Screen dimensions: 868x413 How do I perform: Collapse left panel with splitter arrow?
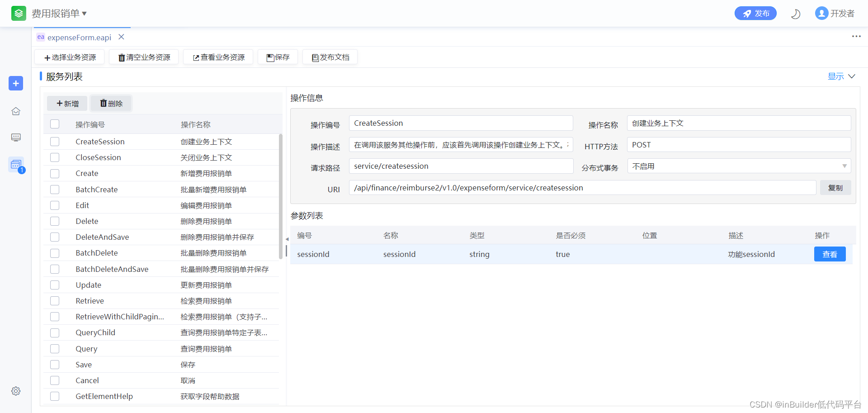pyautogui.click(x=287, y=239)
